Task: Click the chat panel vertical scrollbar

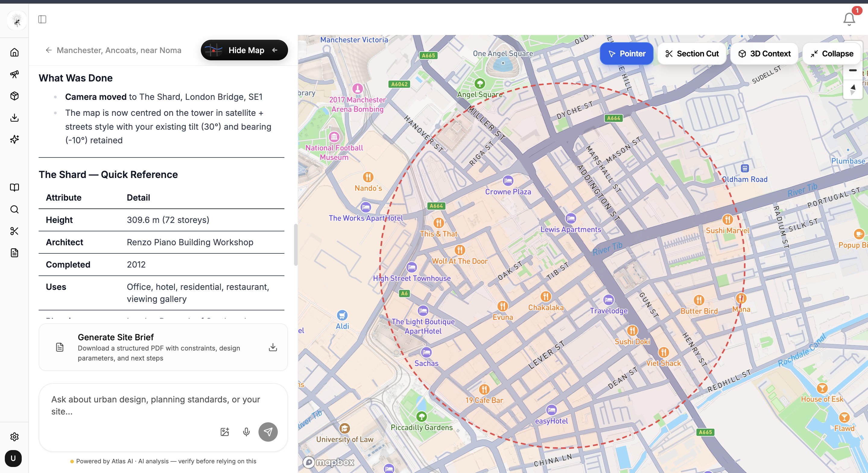Action: click(x=296, y=244)
